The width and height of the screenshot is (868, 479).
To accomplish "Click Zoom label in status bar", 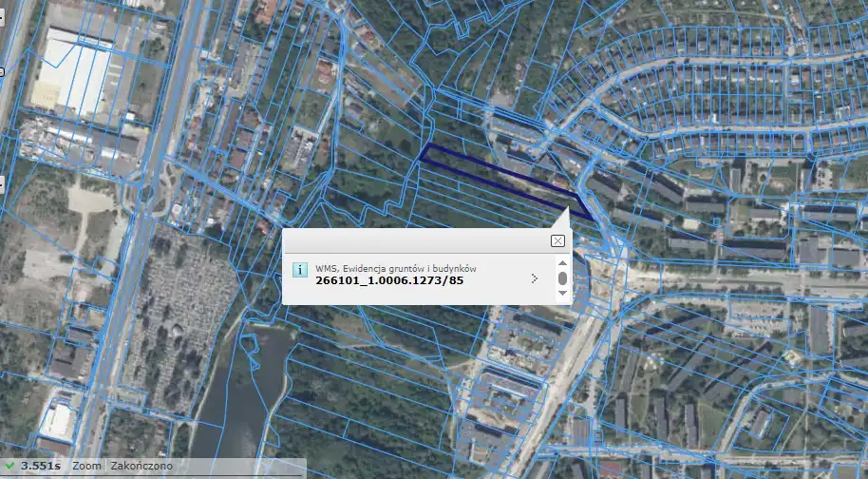I will 87,467.
